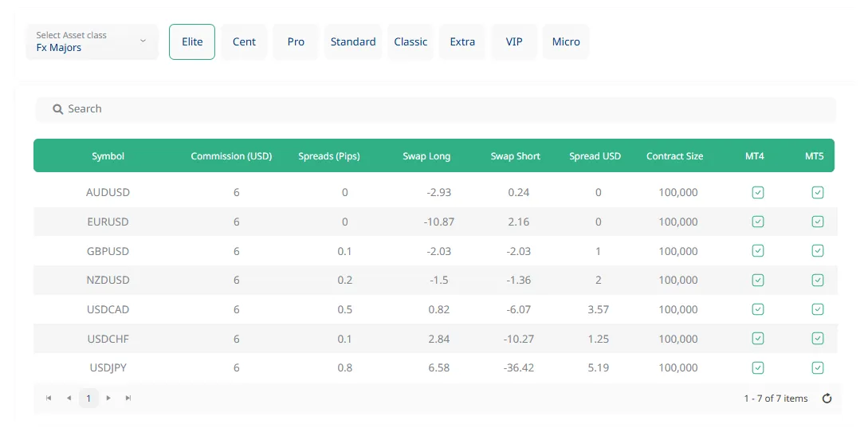Jump to the last page arrow icon
This screenshot has width=868, height=432.
[128, 398]
